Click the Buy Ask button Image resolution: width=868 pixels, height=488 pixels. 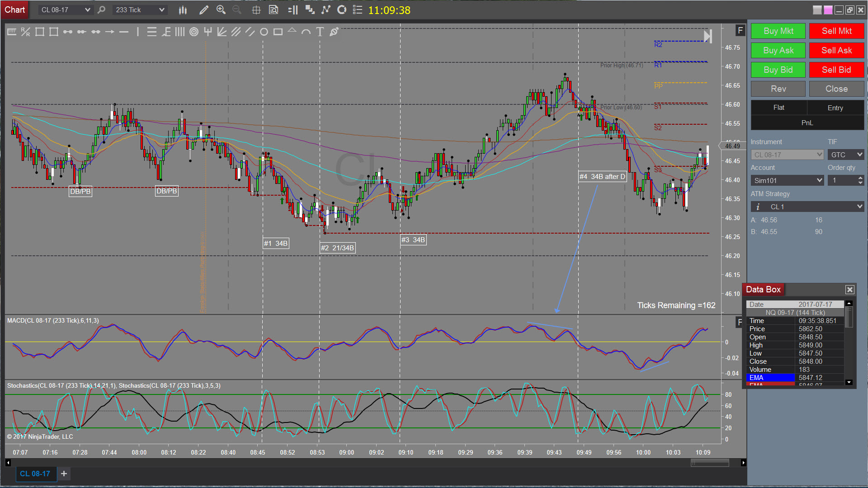tap(778, 51)
